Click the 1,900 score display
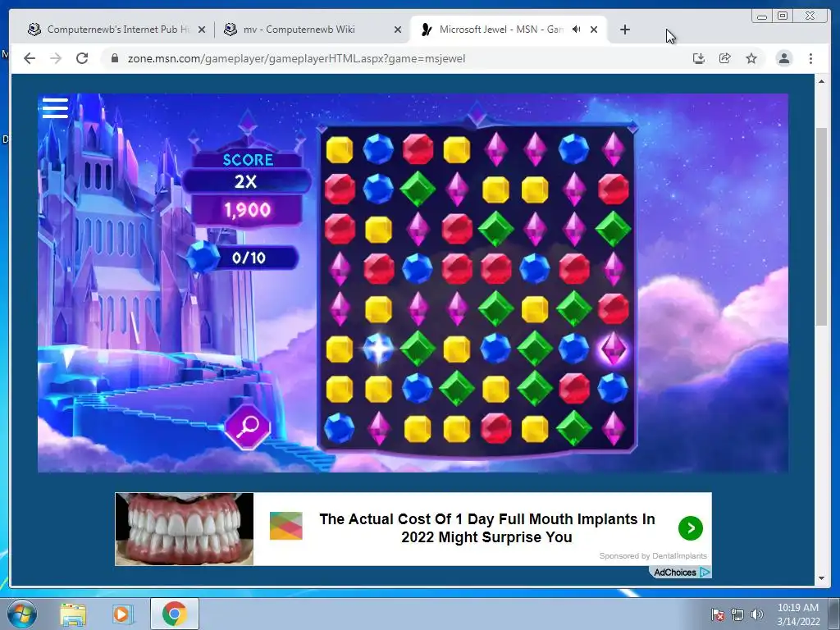This screenshot has height=630, width=840. point(248,210)
